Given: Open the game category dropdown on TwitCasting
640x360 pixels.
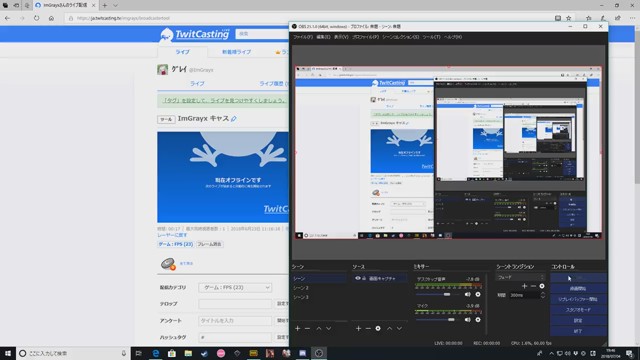Looking at the screenshot, I should click(x=235, y=288).
